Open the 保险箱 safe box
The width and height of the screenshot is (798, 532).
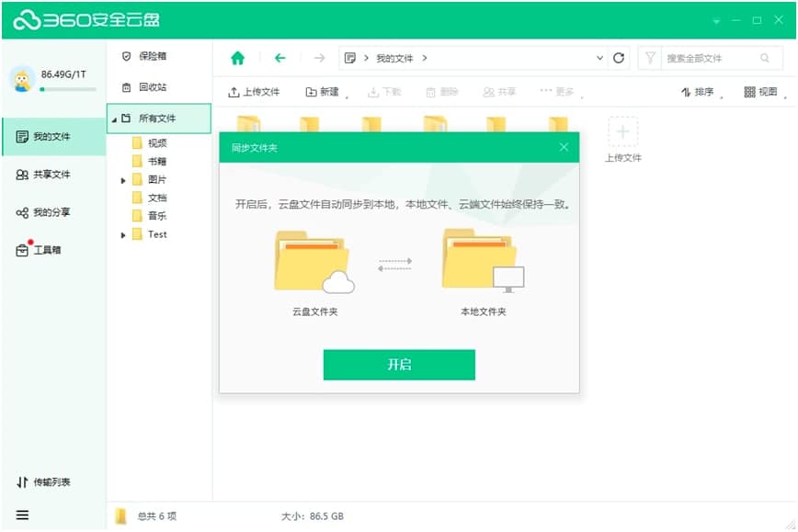click(x=144, y=56)
